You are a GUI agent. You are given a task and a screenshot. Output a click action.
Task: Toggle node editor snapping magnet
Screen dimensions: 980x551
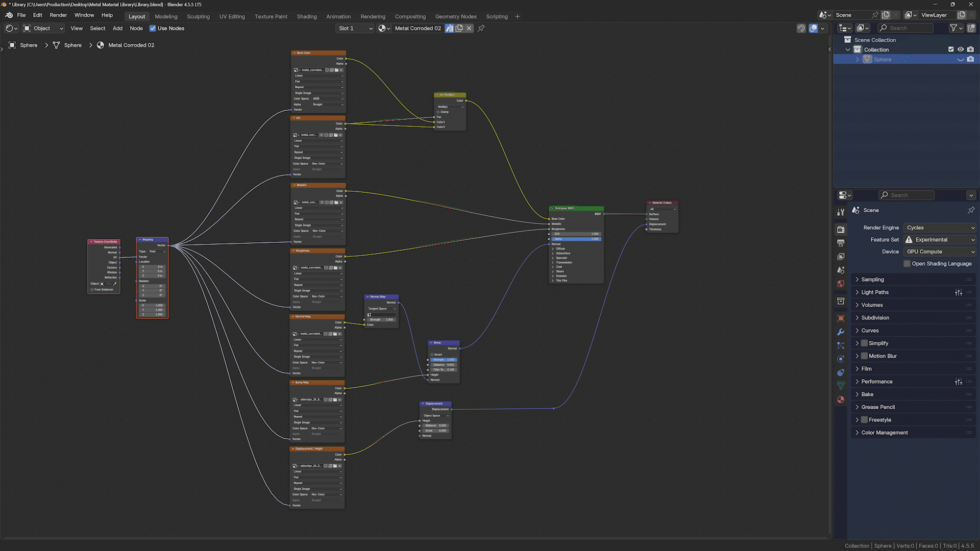[801, 29]
